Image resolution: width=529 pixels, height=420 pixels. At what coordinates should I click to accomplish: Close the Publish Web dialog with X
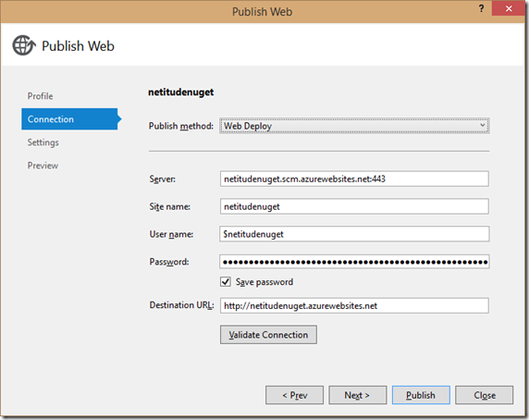(509, 8)
